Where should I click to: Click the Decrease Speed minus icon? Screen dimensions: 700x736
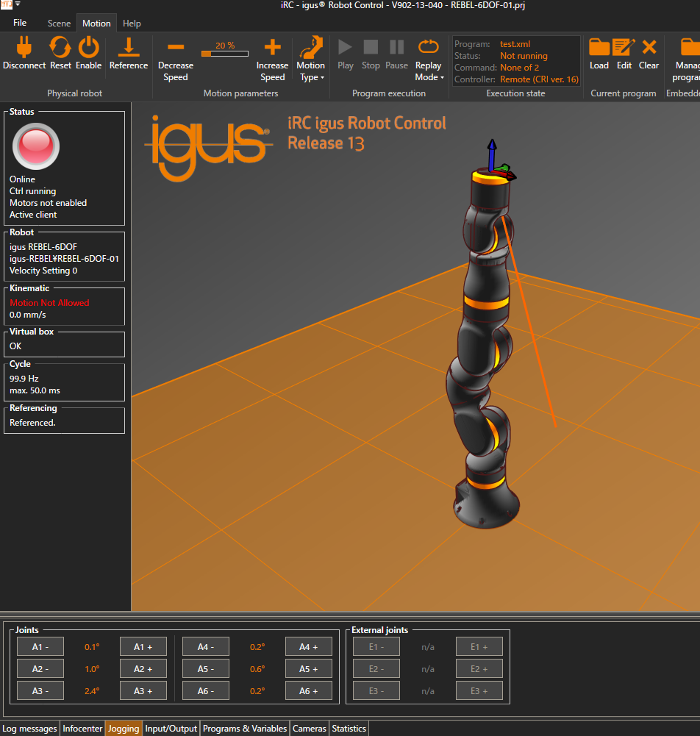[175, 48]
